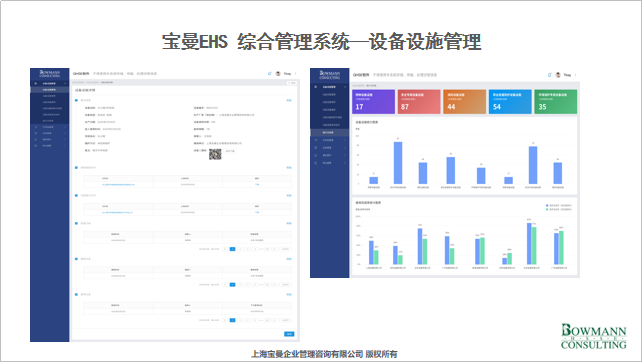Select first highlighted submenu item in left sidebar
This screenshot has width=643, height=362.
[x=50, y=89]
